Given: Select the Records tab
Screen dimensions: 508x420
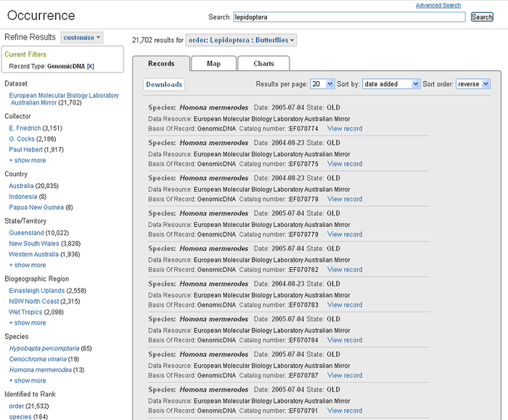Looking at the screenshot, I should point(161,64).
